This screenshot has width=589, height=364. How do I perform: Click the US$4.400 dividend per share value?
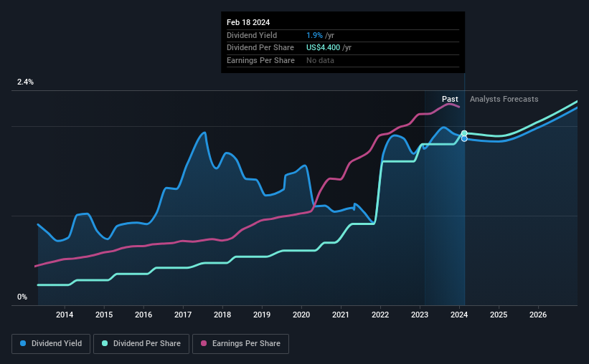point(323,48)
